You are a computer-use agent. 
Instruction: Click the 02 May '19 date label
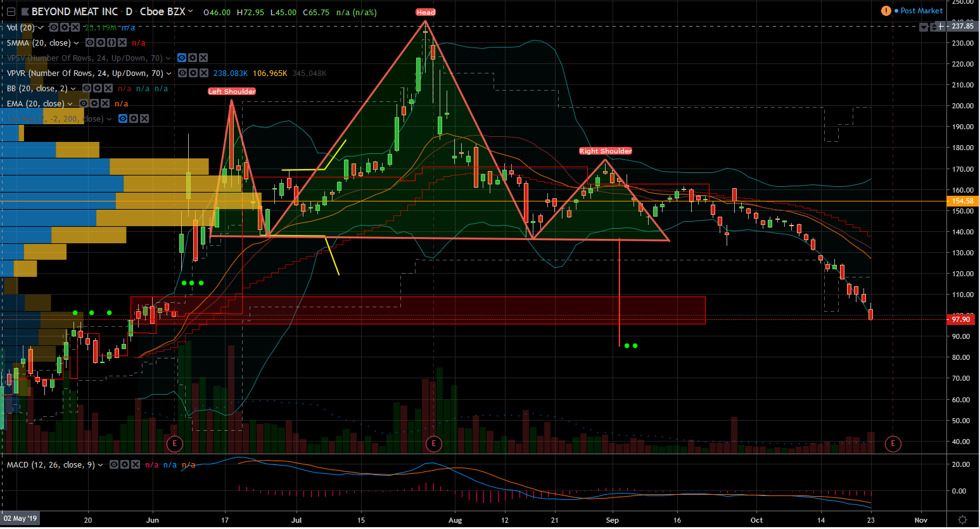tap(20, 518)
